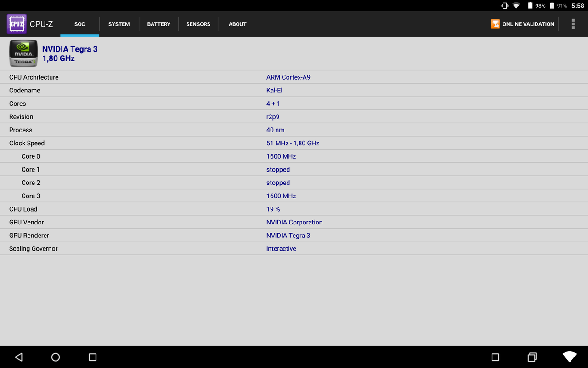Image resolution: width=588 pixels, height=368 pixels.
Task: Select the Core 1 row label
Action: (31, 170)
